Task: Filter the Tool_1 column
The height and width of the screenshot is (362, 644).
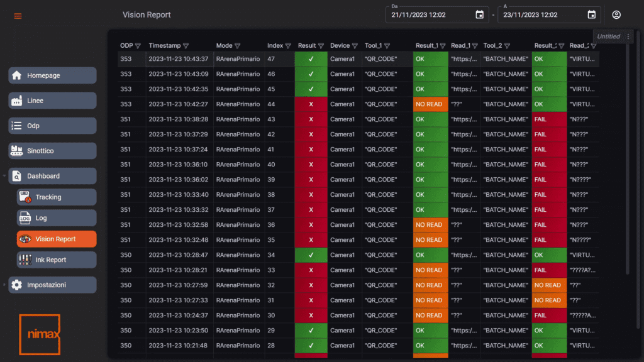Action: [387, 45]
